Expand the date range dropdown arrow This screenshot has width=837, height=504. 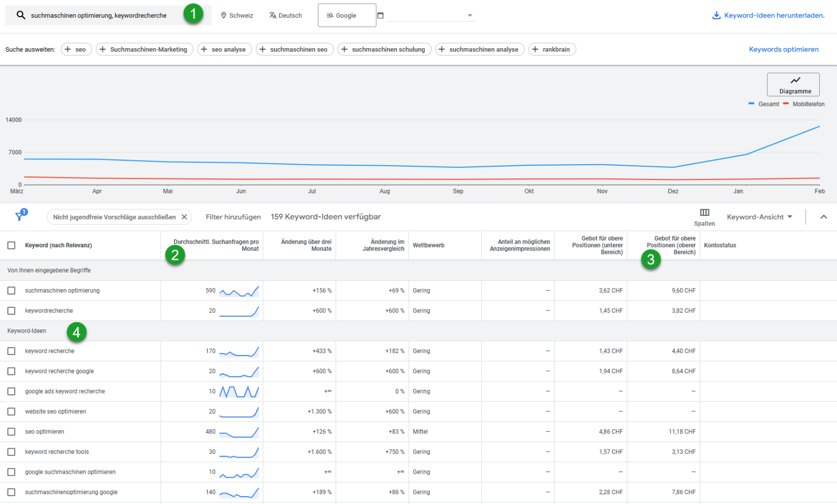(x=470, y=15)
